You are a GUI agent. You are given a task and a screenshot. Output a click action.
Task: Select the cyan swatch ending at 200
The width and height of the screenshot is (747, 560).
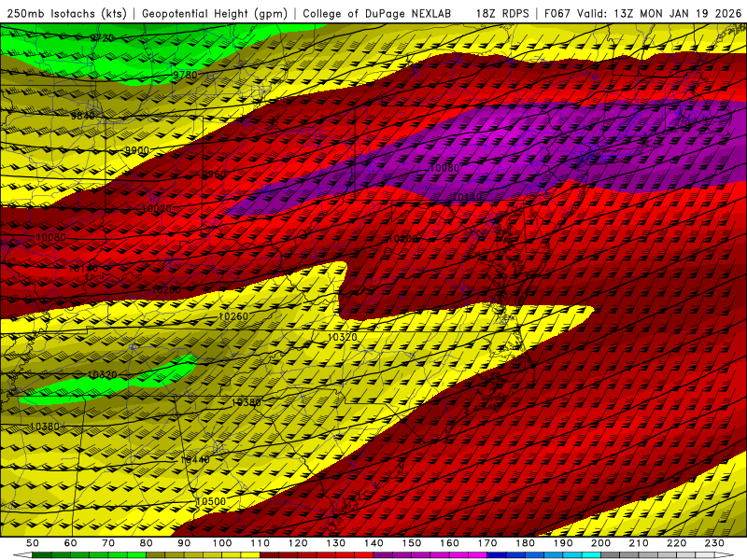(x=591, y=554)
